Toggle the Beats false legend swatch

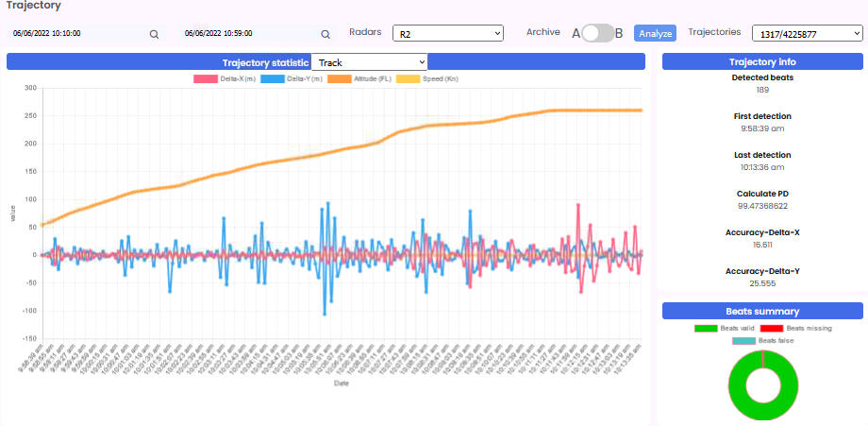tap(744, 339)
